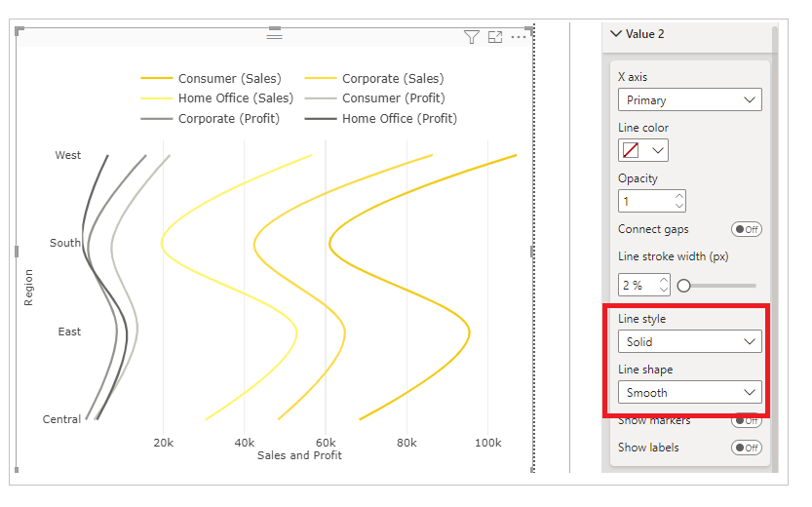The image size is (812, 507).
Task: Decrease Opacity with the down arrow
Action: tap(679, 206)
